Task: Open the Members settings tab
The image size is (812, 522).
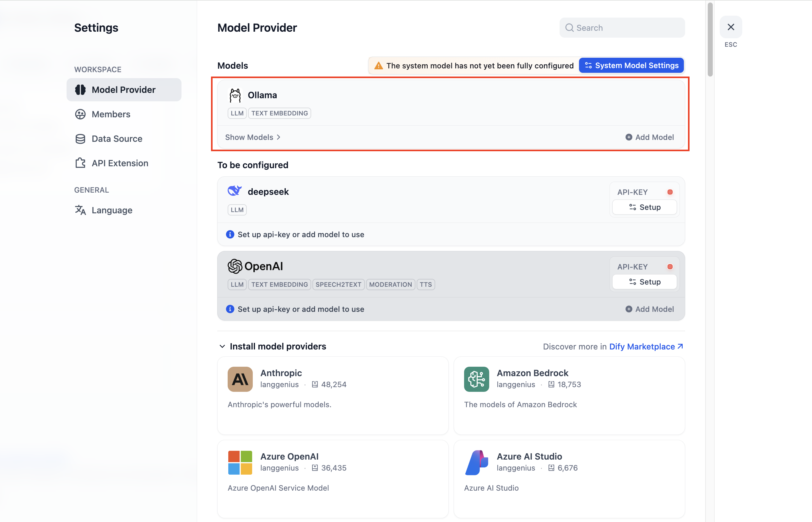Action: click(111, 114)
